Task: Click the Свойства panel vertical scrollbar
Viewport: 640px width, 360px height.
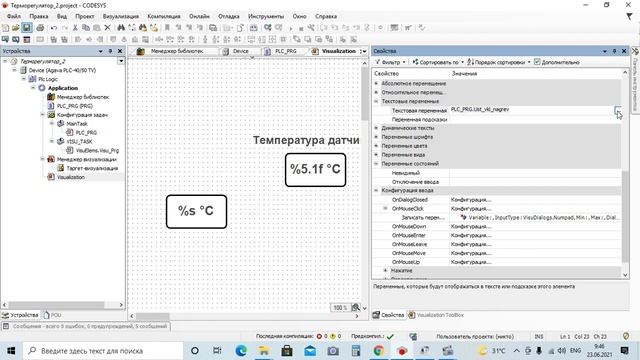Action: point(625,217)
